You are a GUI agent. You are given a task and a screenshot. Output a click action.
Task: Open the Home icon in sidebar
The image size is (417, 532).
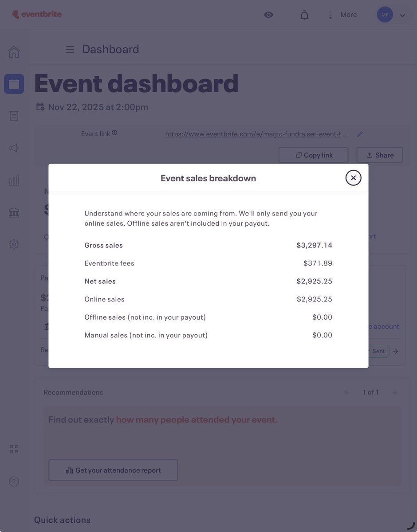(14, 52)
